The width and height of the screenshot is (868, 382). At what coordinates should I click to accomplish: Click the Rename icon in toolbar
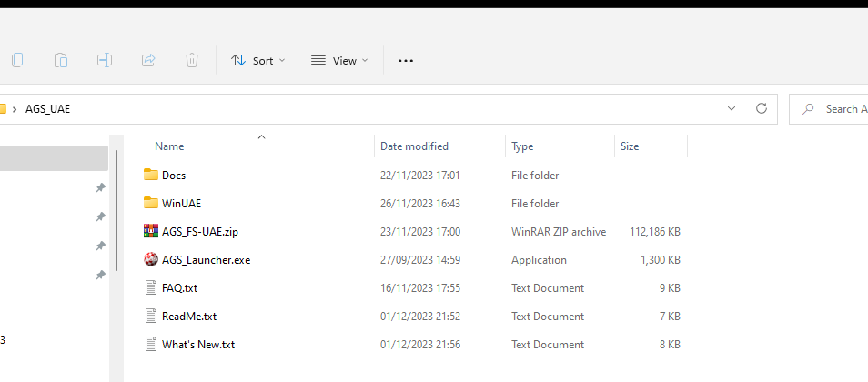point(105,60)
